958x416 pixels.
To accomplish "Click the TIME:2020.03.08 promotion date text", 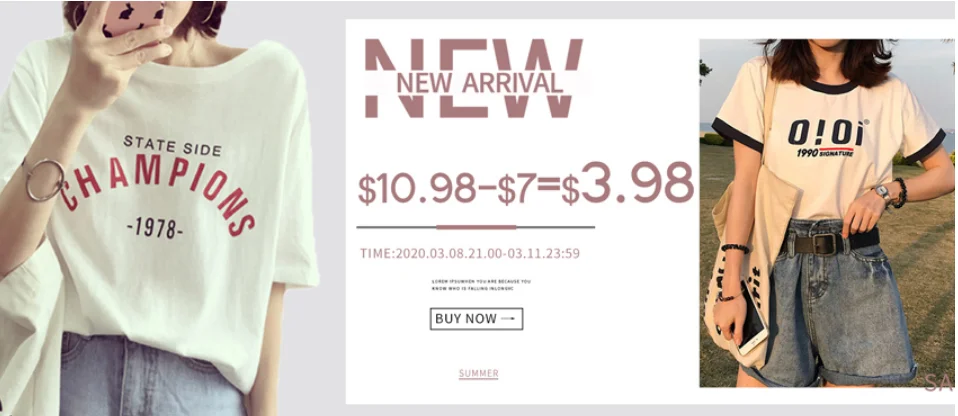I will (469, 253).
